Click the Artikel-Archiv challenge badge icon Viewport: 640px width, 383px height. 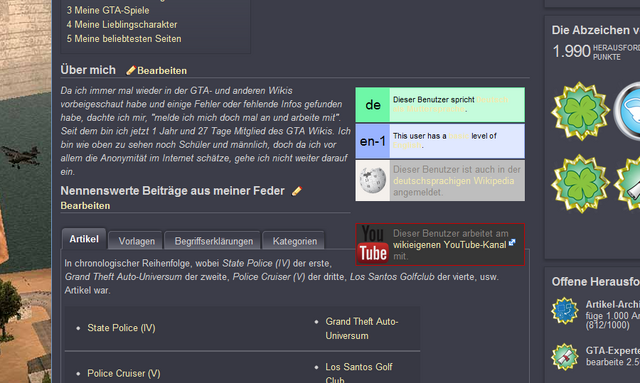point(565,311)
